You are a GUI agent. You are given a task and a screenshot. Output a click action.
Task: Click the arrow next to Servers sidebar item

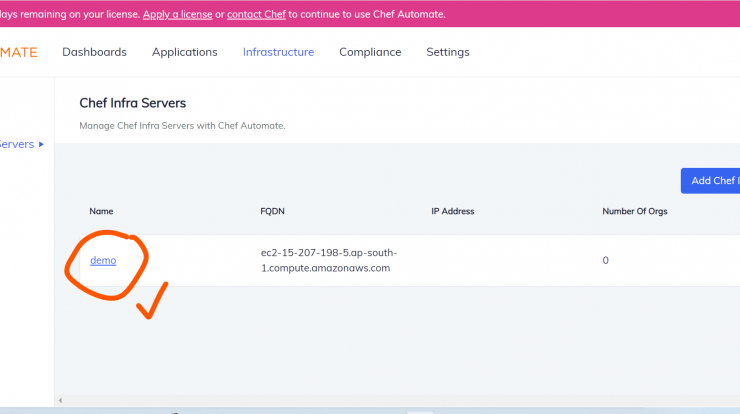pyautogui.click(x=41, y=144)
